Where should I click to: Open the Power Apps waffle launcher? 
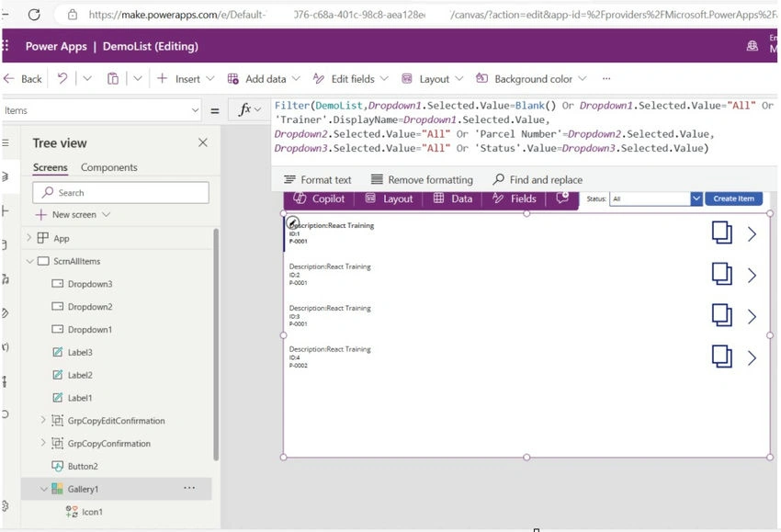coord(6,46)
